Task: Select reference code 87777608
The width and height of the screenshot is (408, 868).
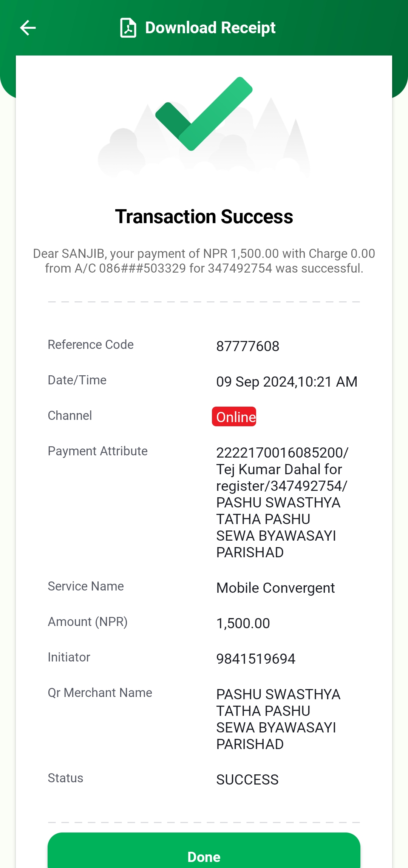Action: coord(248,346)
